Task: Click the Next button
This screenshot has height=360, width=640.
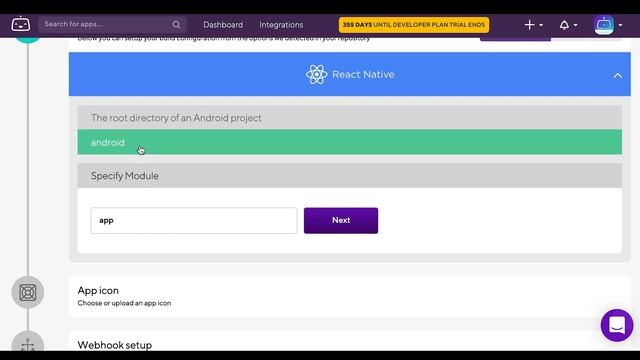Action: [341, 220]
